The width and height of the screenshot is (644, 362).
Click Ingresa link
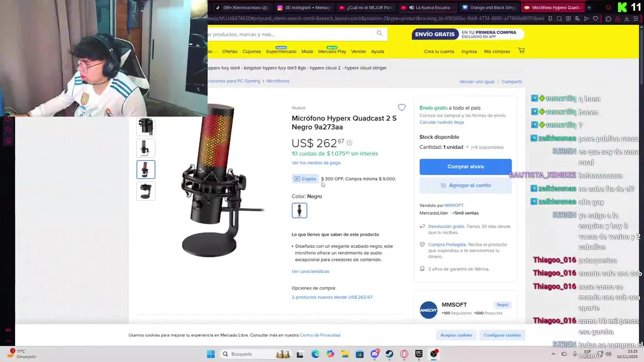click(469, 51)
